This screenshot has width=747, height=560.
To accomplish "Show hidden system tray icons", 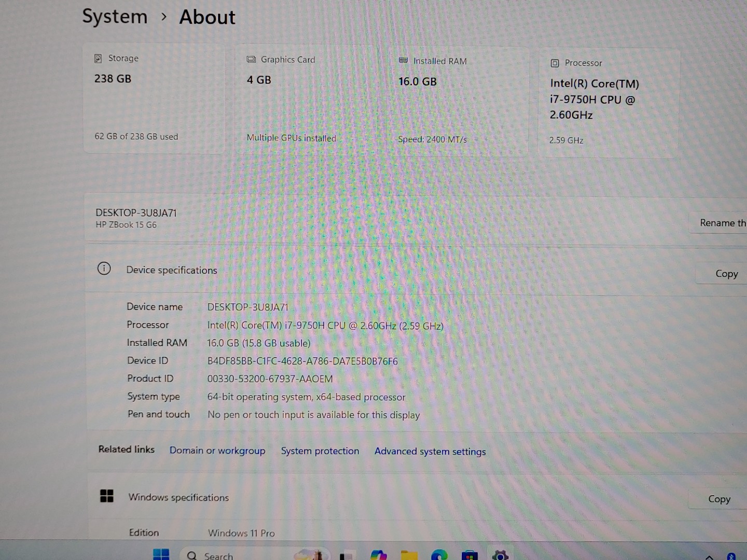I will (x=709, y=557).
